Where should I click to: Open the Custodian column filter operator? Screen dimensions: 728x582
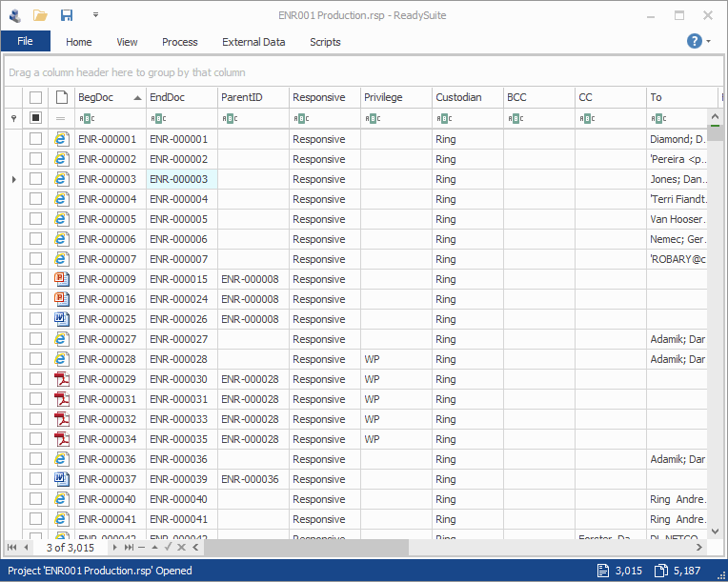click(443, 119)
